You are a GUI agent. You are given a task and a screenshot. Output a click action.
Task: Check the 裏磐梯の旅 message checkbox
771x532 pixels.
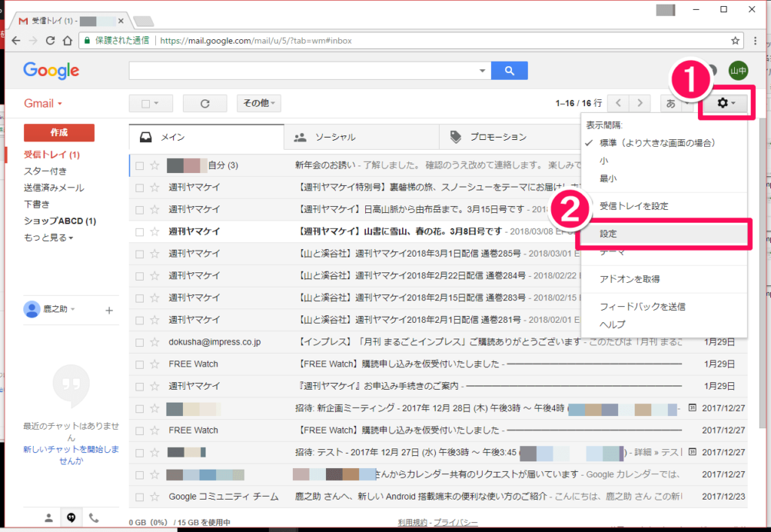click(x=139, y=188)
